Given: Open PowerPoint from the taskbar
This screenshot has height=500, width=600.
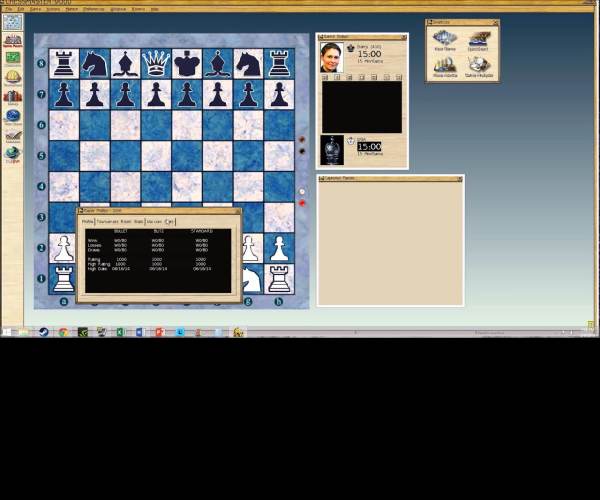Looking at the screenshot, I should [x=160, y=332].
